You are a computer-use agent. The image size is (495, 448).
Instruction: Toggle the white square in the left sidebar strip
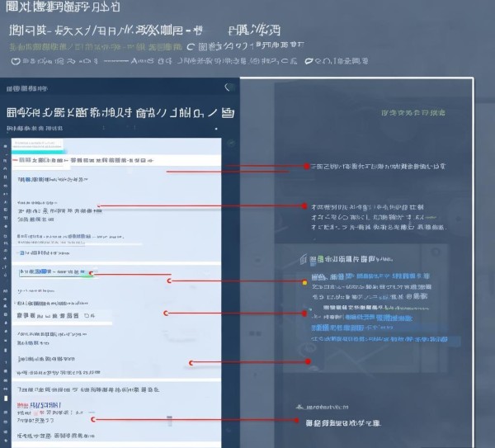coord(7,398)
